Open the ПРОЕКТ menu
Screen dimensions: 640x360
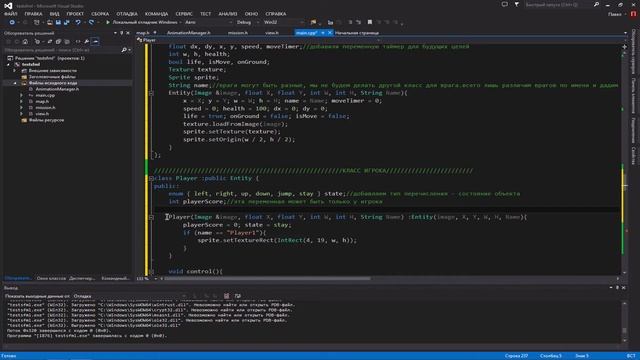(x=75, y=14)
